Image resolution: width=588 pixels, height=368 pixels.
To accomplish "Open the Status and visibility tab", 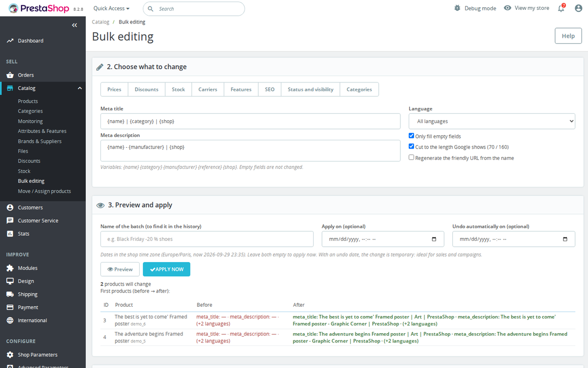I will [x=311, y=89].
